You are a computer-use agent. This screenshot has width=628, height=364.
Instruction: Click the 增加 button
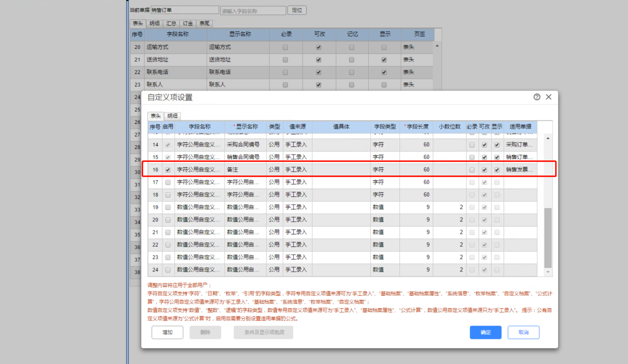click(x=167, y=332)
